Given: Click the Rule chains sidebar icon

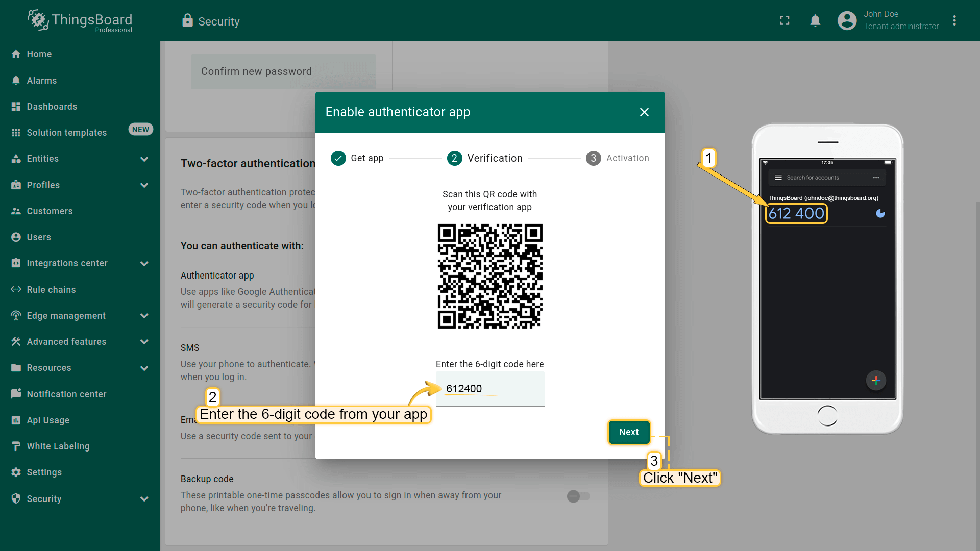Looking at the screenshot, I should [16, 289].
